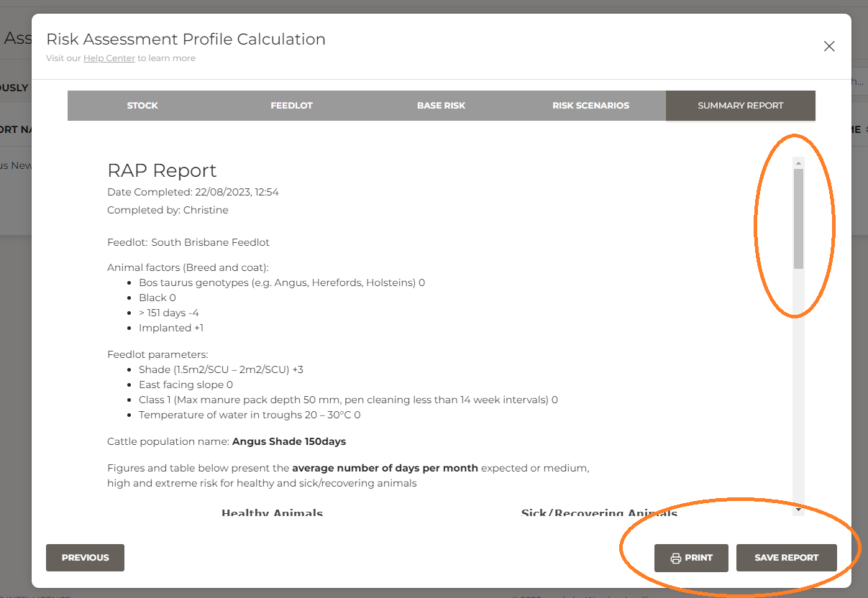868x598 pixels.
Task: Click the 'Angus Shade 150days' population name
Action: (x=289, y=441)
